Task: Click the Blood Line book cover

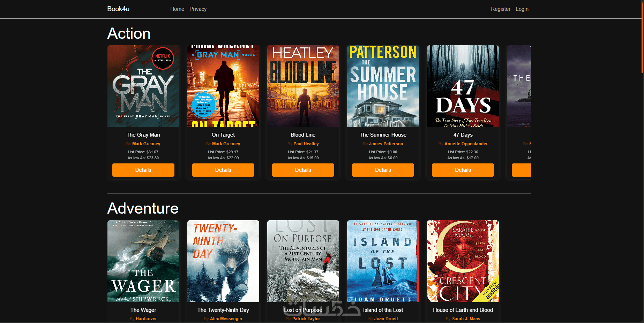Action: tap(303, 86)
